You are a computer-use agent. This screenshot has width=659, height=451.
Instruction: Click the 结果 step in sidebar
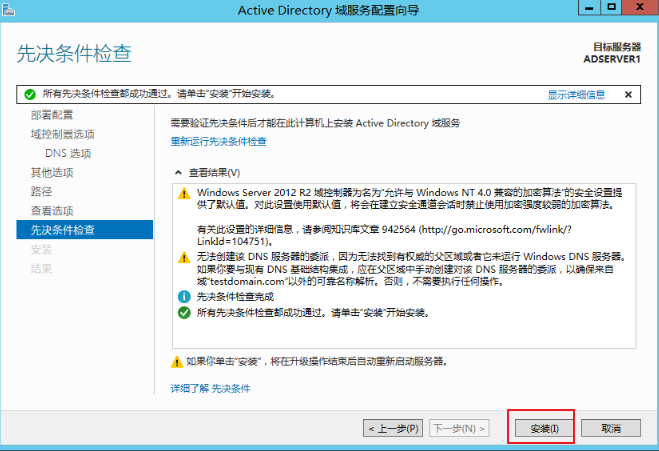(x=41, y=268)
